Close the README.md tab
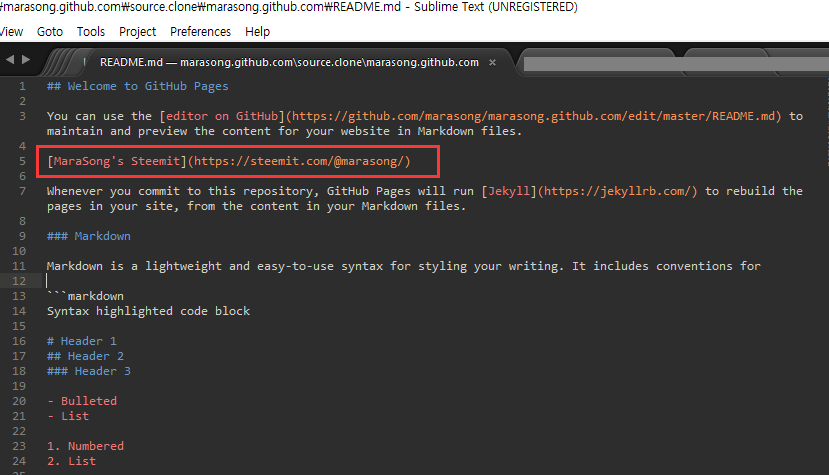This screenshot has width=829, height=475. click(492, 62)
